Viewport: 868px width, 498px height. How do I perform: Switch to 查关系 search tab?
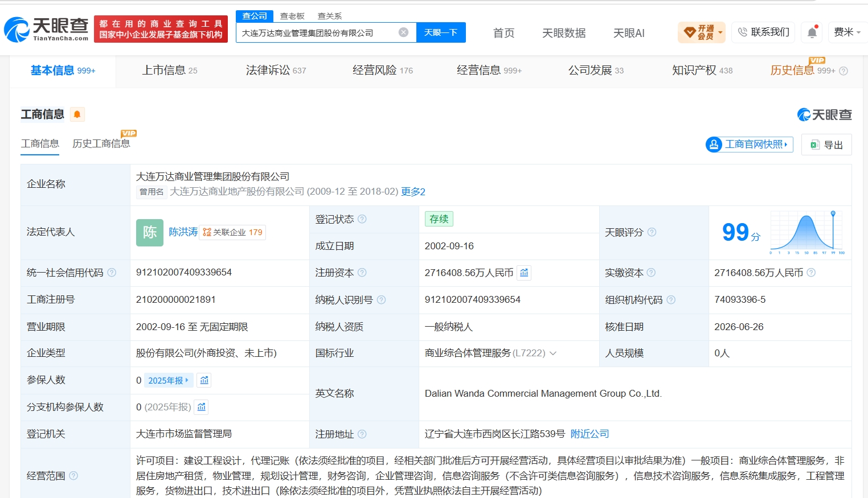pyautogui.click(x=330, y=16)
